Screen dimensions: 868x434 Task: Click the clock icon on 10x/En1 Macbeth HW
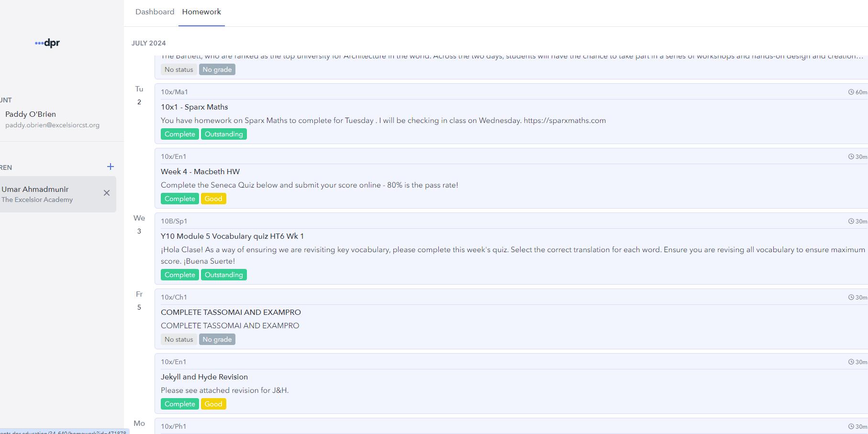[851, 156]
